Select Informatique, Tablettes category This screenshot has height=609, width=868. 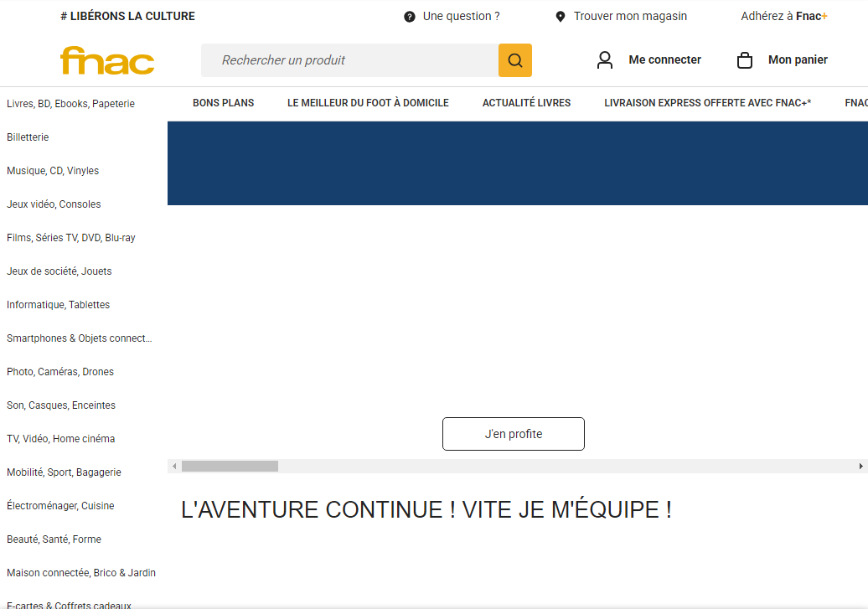58,305
